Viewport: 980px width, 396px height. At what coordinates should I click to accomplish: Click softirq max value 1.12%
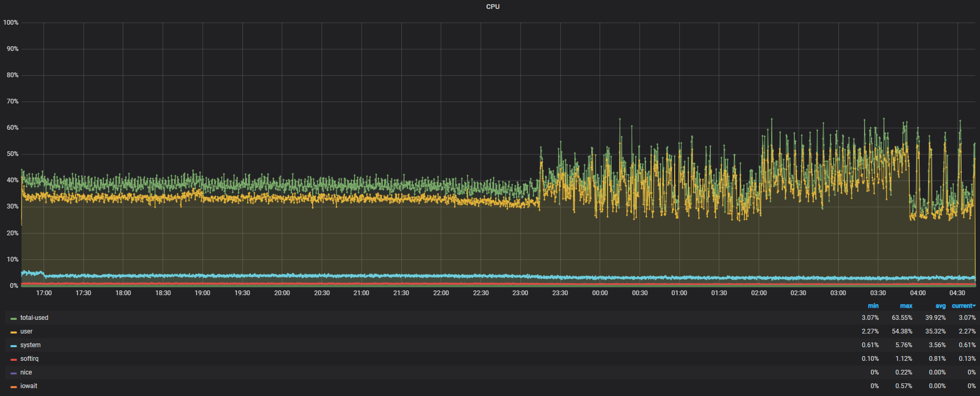click(x=904, y=359)
